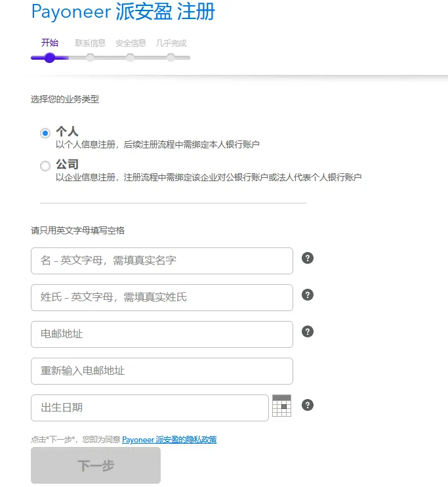Select the 个人 radio button
Screen dimensions: 448x487
pyautogui.click(x=45, y=133)
